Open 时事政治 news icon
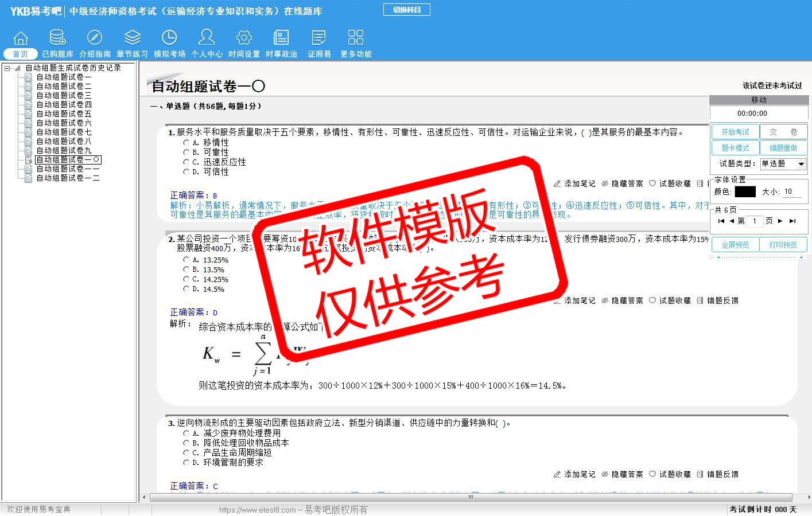The image size is (812, 516). [x=281, y=38]
